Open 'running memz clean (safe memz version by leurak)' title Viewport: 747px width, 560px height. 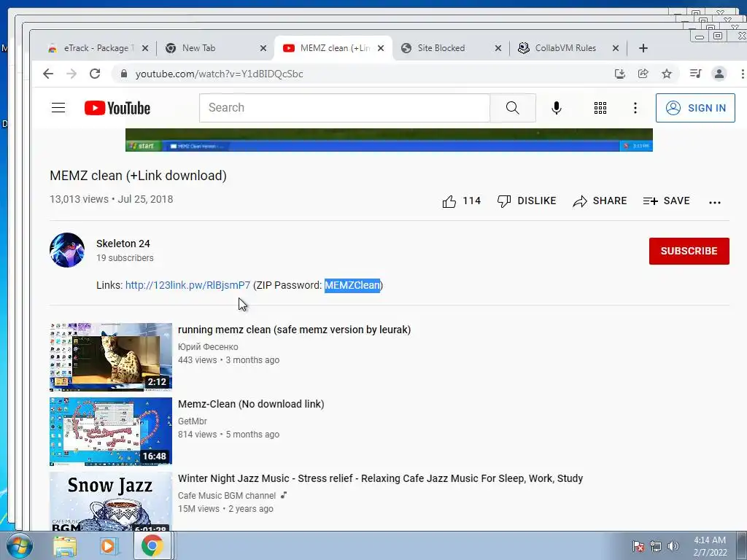coord(294,330)
